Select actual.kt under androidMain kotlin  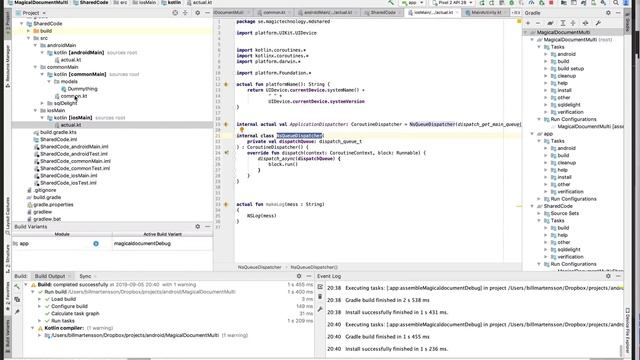(71, 60)
